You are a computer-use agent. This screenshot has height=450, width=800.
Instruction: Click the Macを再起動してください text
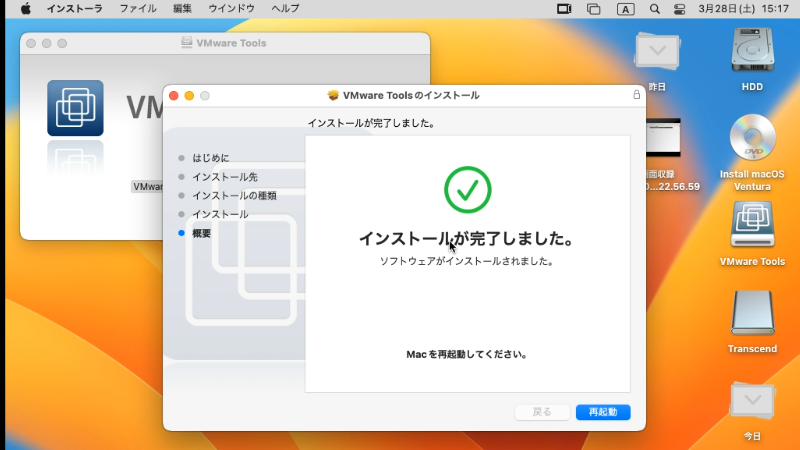pos(466,354)
